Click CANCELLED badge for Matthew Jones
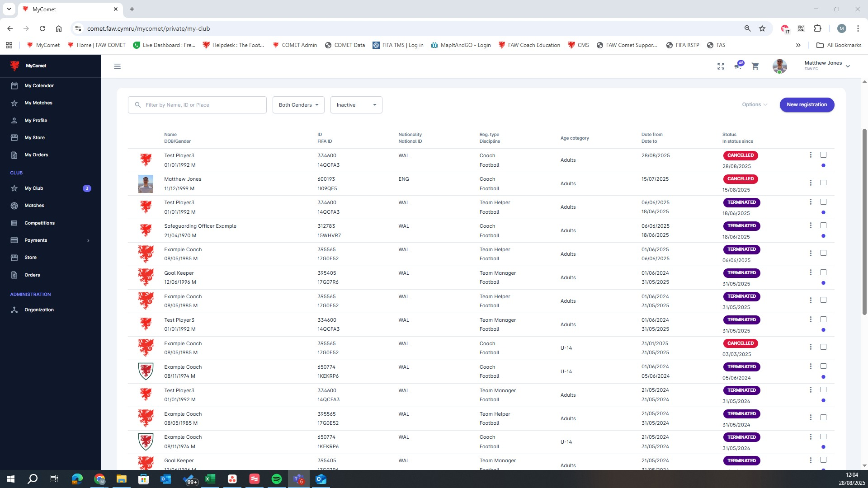The width and height of the screenshot is (868, 488). point(740,179)
